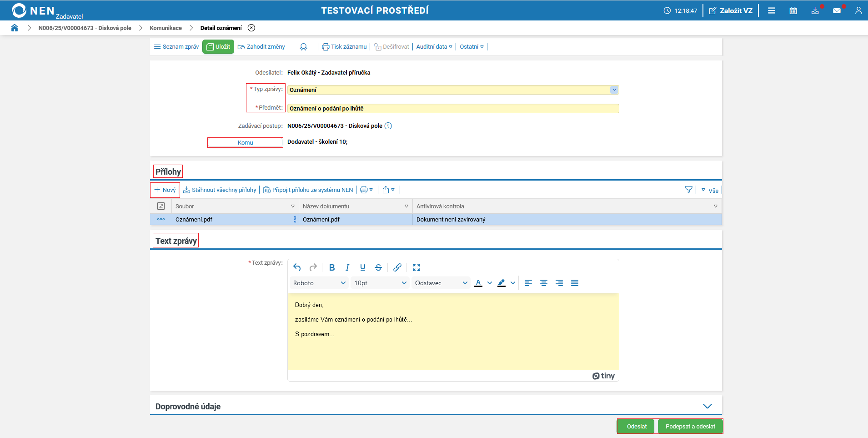Click the home icon in breadcrumb
Image resolution: width=868 pixels, height=438 pixels.
(15, 28)
